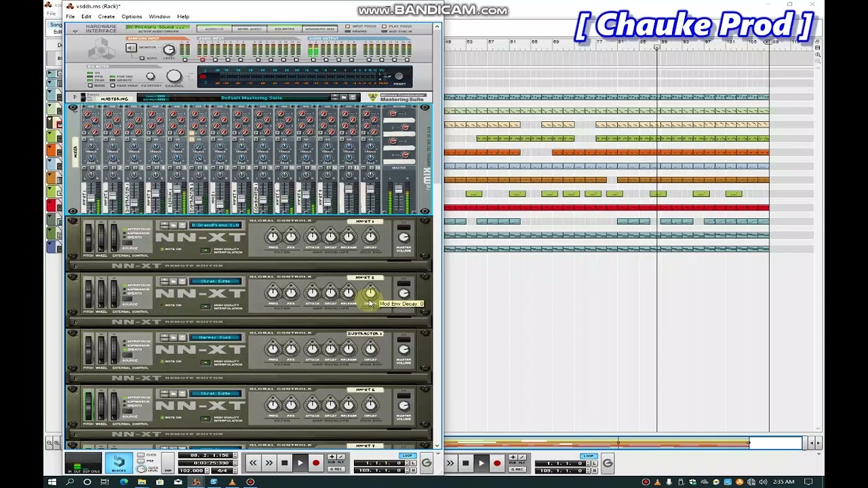Click the Big Meter button
This screenshot has height=488, width=868.
tap(285, 29)
